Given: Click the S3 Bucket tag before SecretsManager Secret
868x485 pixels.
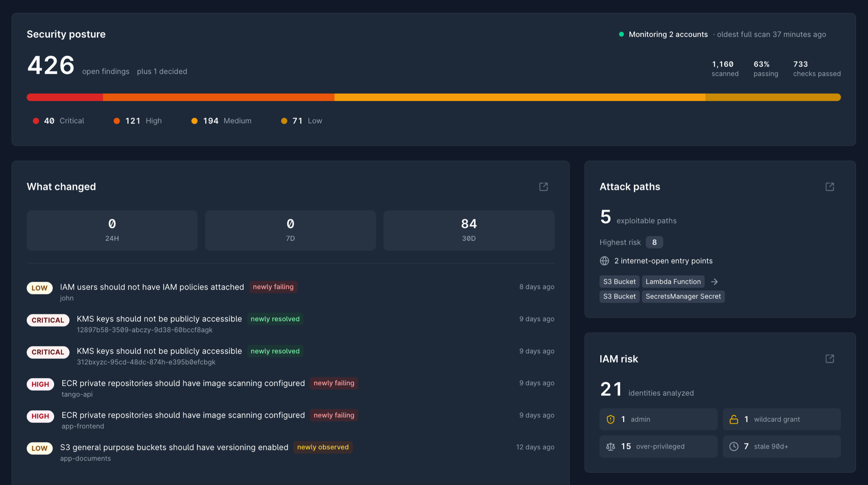Looking at the screenshot, I should tap(619, 296).
